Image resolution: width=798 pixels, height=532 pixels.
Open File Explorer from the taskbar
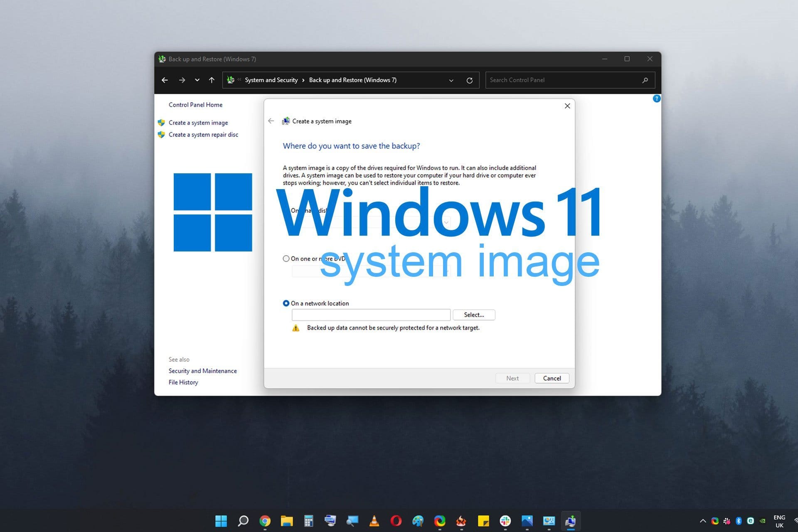(x=287, y=521)
